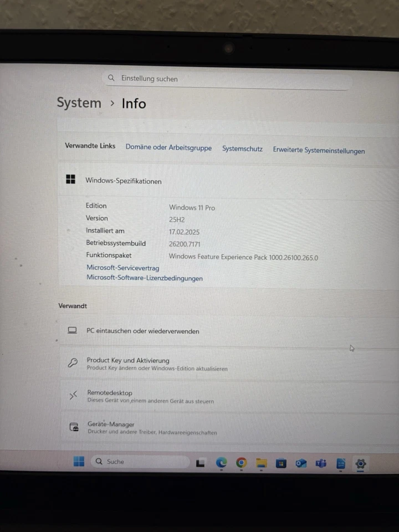Click the Verwandte Links label
399x532 pixels.
pyautogui.click(x=90, y=146)
